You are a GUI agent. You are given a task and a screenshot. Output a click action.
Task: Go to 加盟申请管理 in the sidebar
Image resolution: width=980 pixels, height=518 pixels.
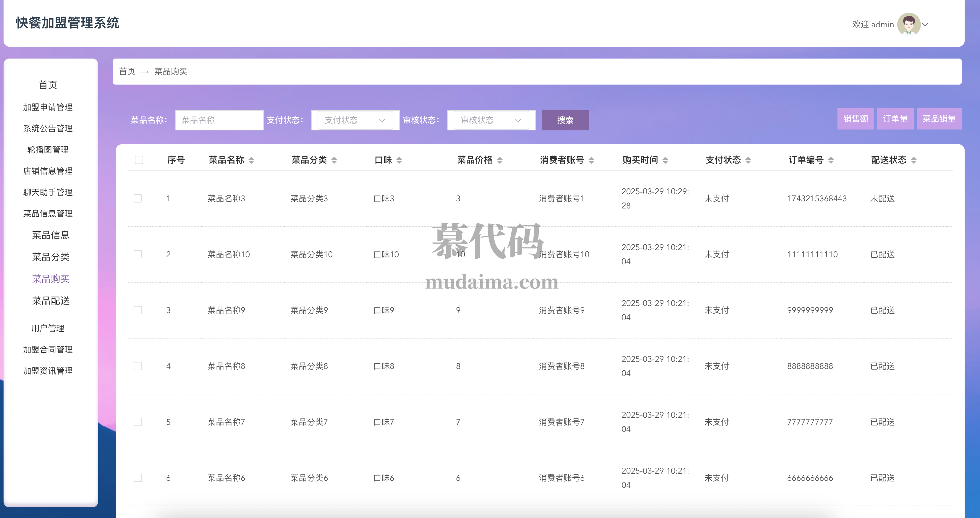coord(48,107)
